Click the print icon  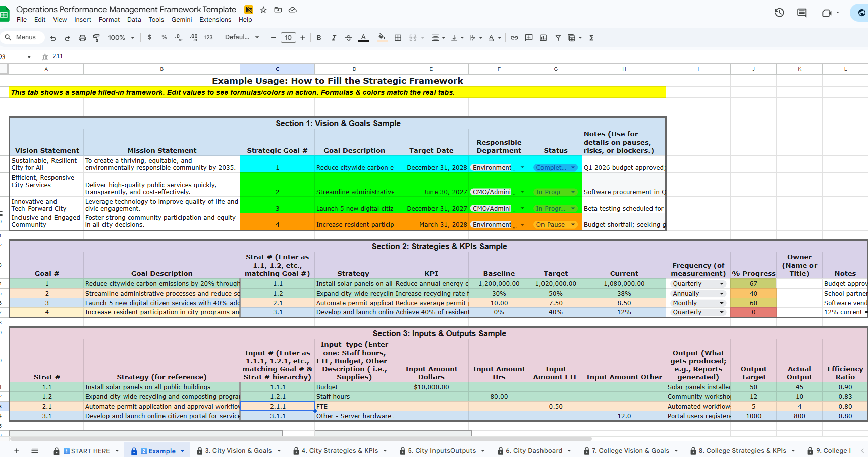tap(82, 37)
